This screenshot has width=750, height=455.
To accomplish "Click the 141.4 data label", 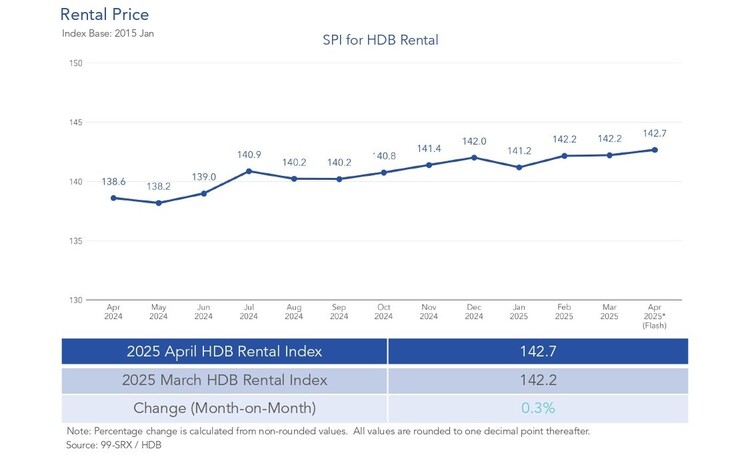I will pyautogui.click(x=429, y=149).
